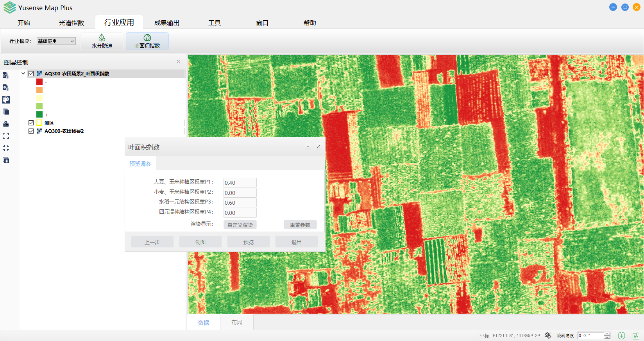Open the 行业模块 dropdown showing 基础应用
This screenshot has width=644, height=341.
[56, 41]
